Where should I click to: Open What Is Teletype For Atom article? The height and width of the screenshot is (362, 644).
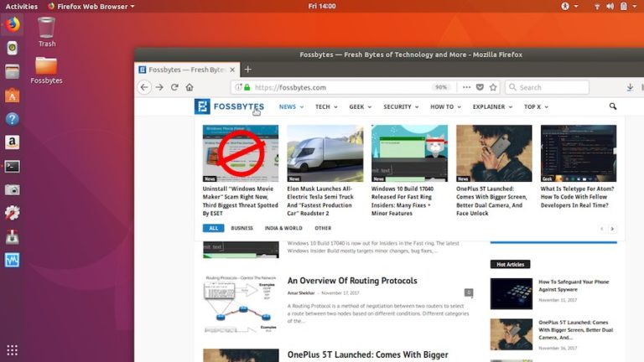point(577,197)
